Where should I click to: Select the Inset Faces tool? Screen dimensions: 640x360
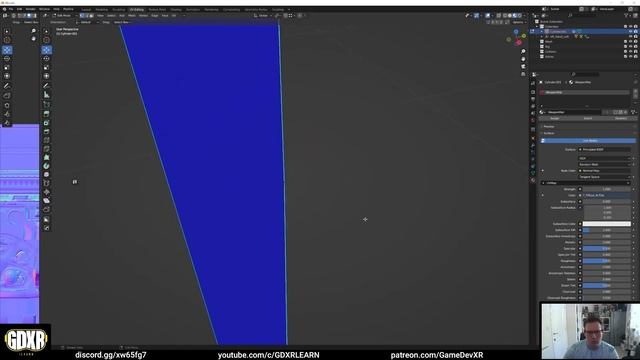point(47,123)
